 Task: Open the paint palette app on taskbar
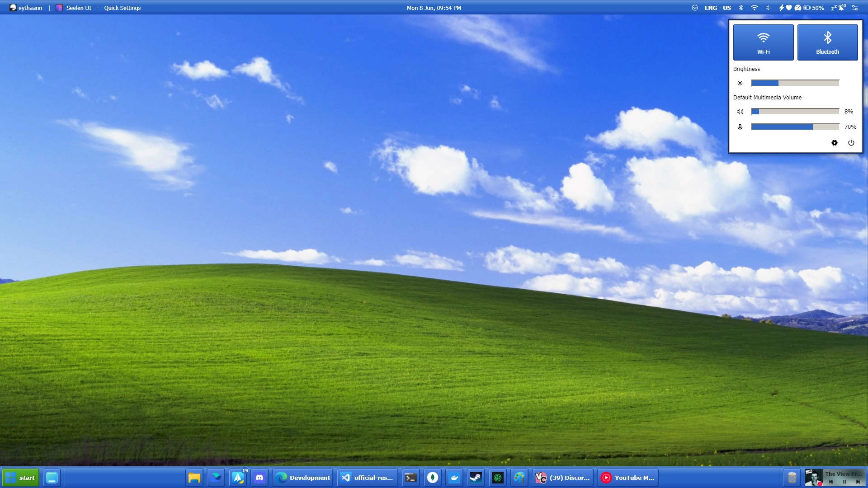coord(519,478)
